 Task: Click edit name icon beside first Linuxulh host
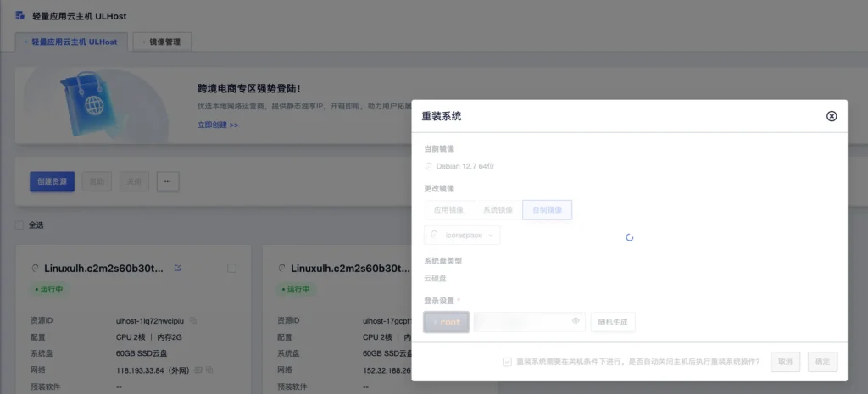tap(177, 268)
